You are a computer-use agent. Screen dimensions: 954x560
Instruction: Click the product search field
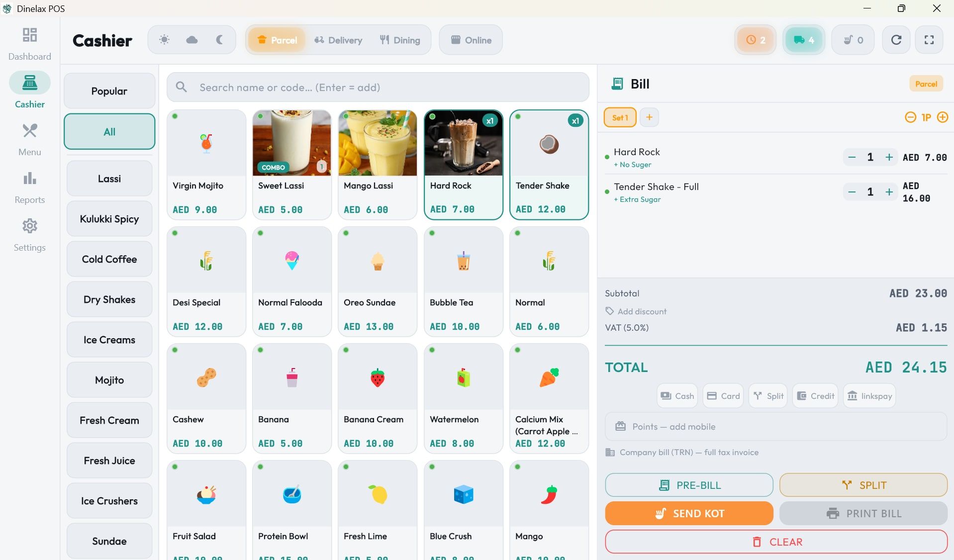378,87
